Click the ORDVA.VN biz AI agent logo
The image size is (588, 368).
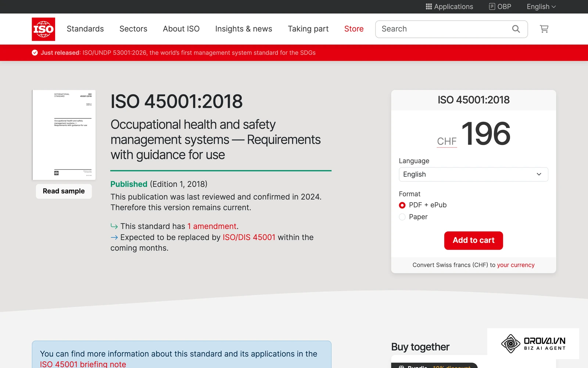pos(533,344)
